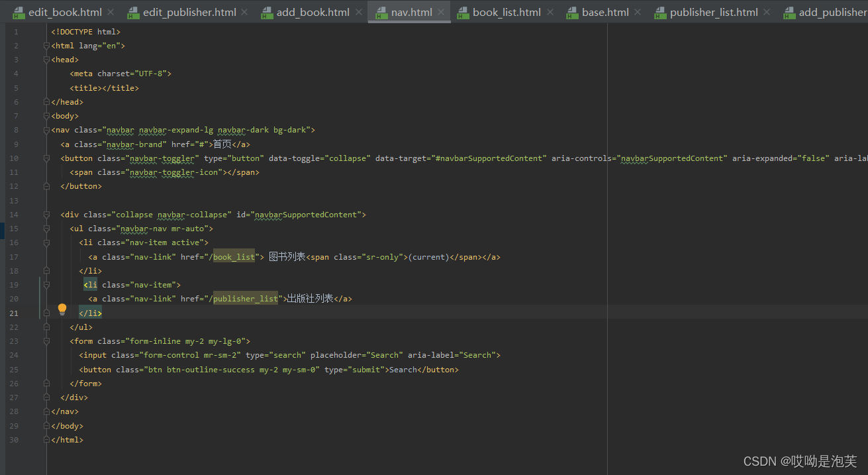Click line number 13 in the gutter
868x475 pixels.
pos(15,201)
